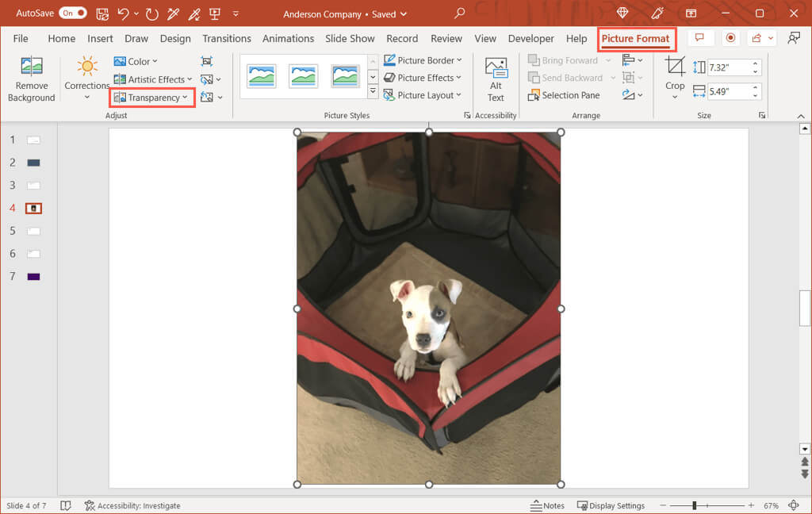Click the Undo arrow icon

coord(123,13)
